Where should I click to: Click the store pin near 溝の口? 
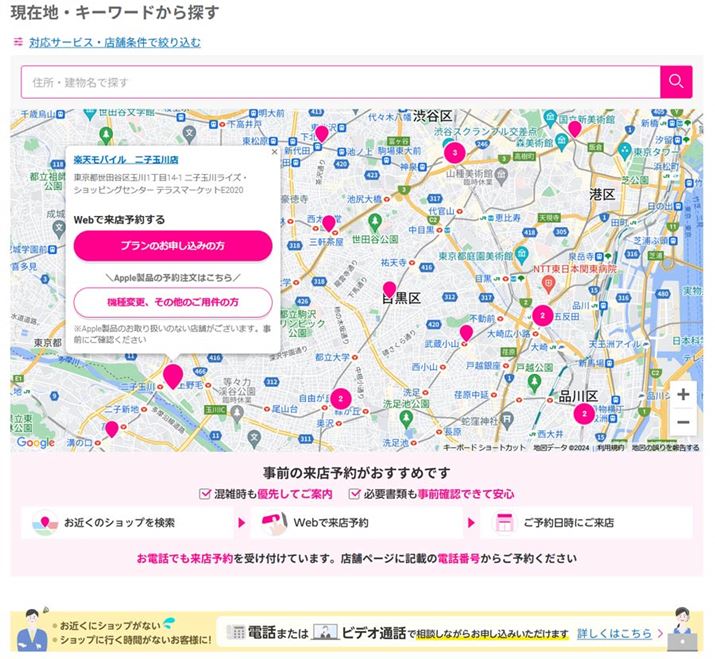111,428
